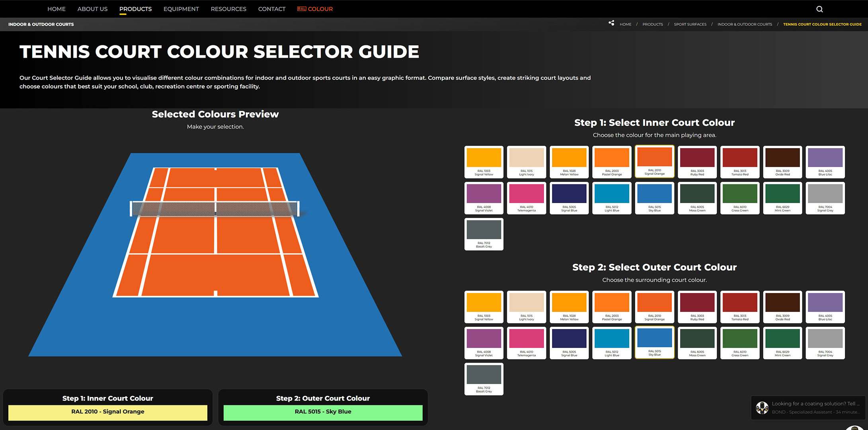
Task: Open the HOME menu item
Action: tap(57, 9)
